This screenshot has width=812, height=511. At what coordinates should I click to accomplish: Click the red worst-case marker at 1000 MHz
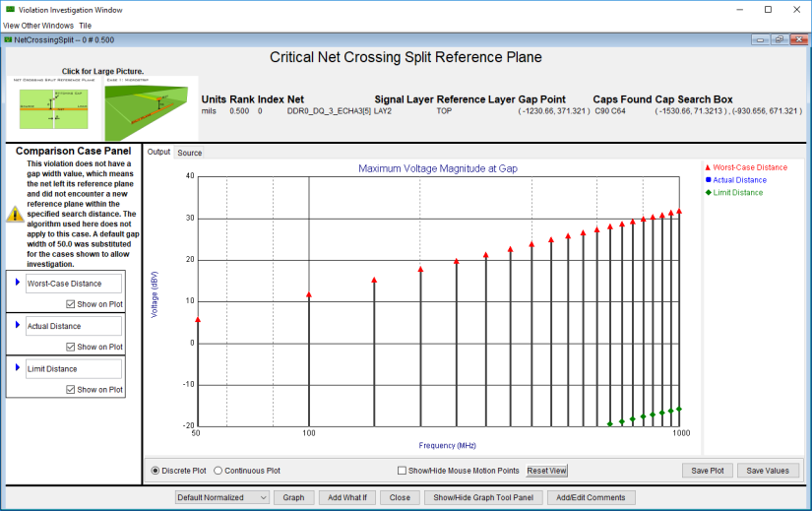click(x=679, y=211)
